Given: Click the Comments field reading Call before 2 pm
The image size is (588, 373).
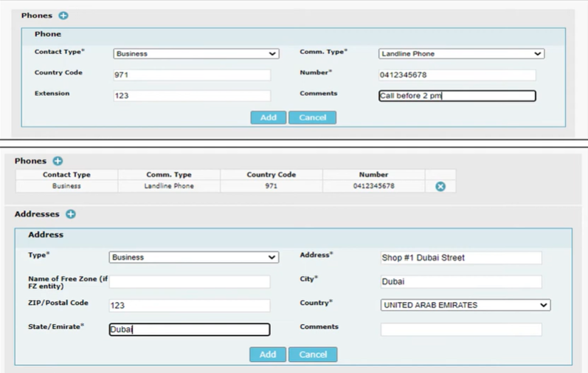Looking at the screenshot, I should 457,96.
